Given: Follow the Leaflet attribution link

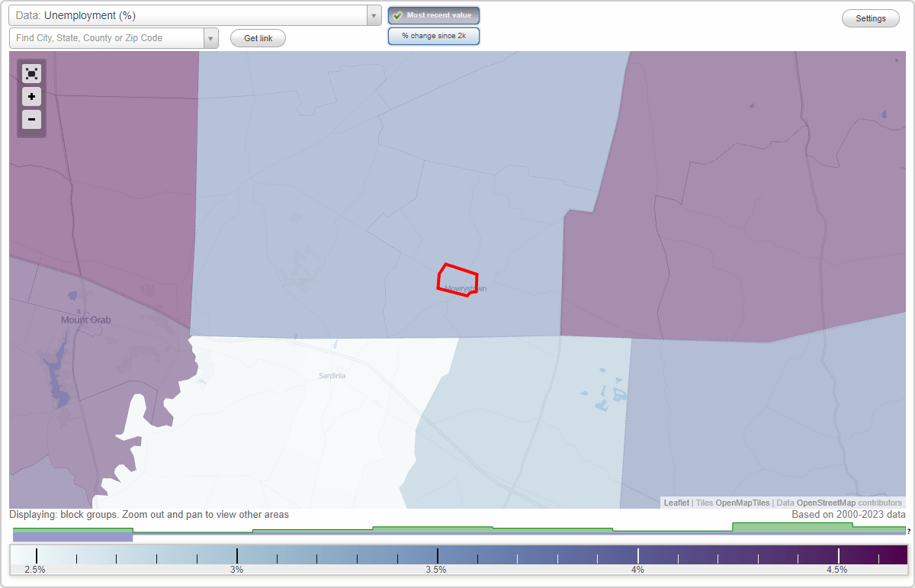Looking at the screenshot, I should 676,503.
